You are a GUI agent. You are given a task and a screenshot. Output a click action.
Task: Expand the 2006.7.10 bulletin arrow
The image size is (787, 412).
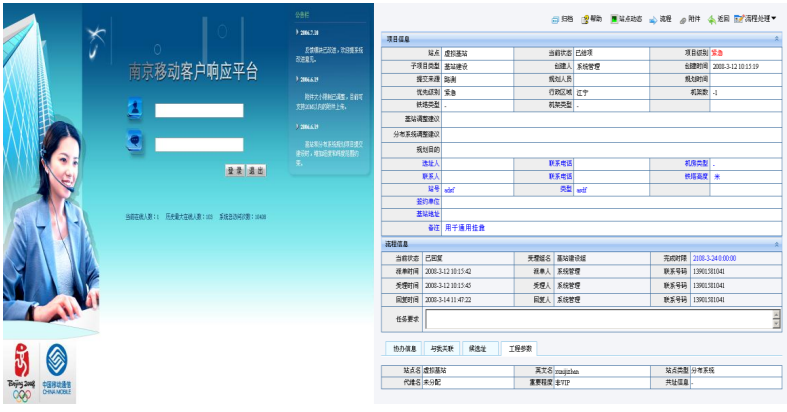pyautogui.click(x=297, y=32)
